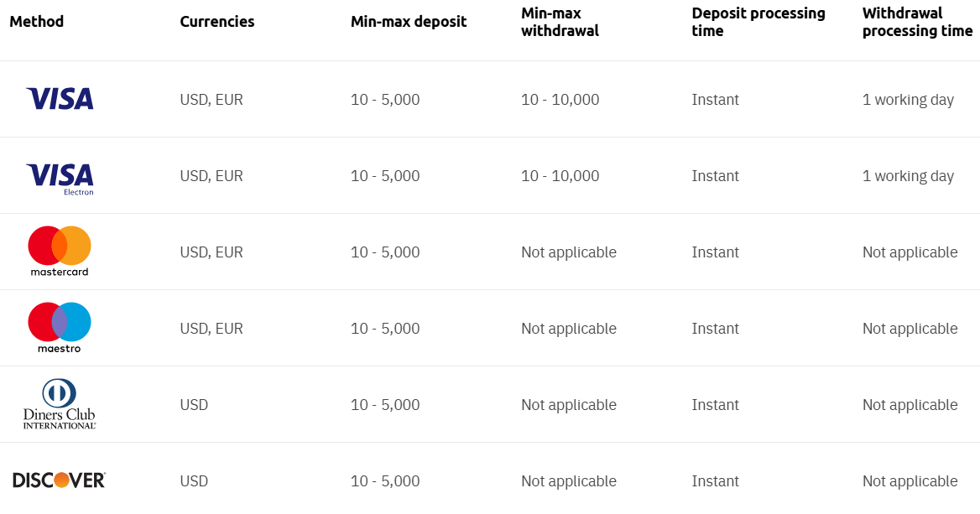Click the Currencies column header
Viewport: 980px width, 514px height.
click(x=216, y=22)
